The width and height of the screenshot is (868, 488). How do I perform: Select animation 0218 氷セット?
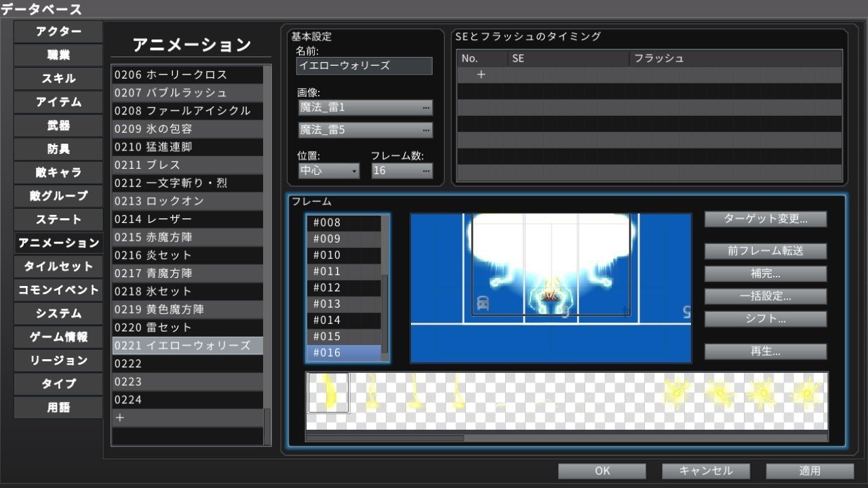(x=187, y=291)
